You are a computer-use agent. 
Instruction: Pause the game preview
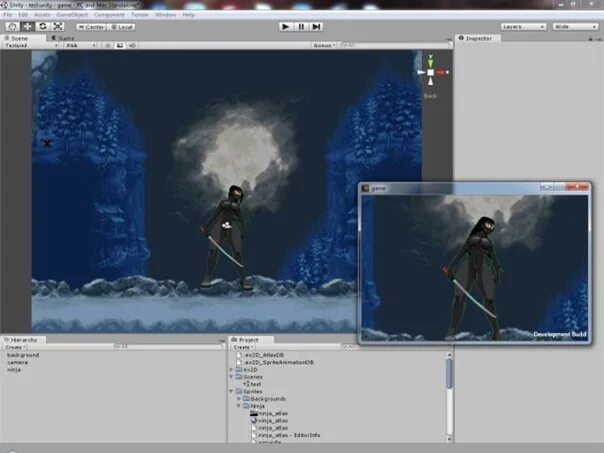click(x=301, y=27)
